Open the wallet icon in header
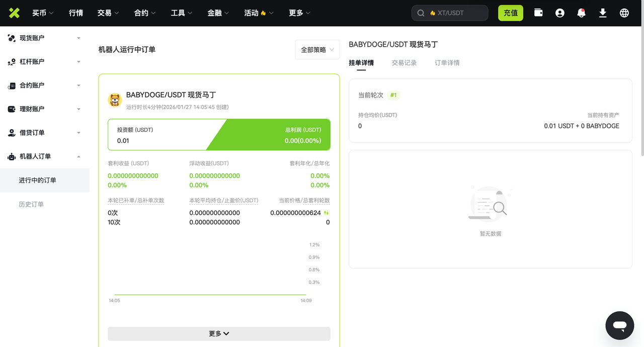Image resolution: width=644 pixels, height=347 pixels. 538,13
